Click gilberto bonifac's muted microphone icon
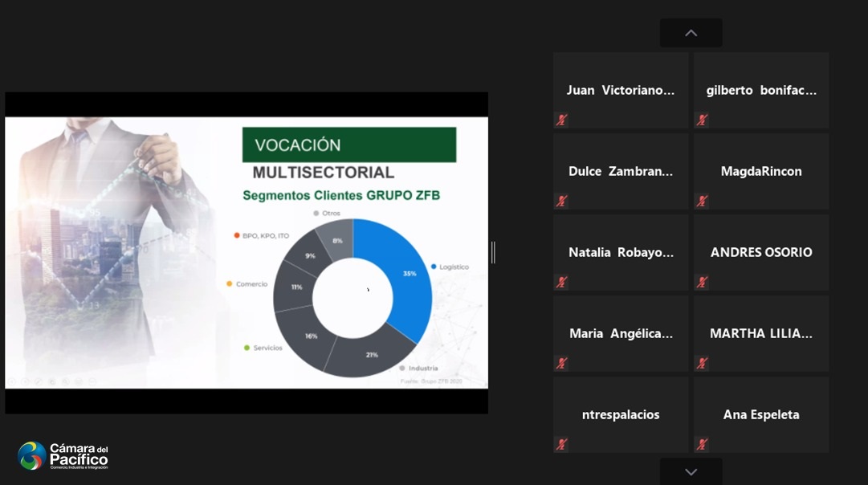This screenshot has width=868, height=485. click(x=703, y=120)
